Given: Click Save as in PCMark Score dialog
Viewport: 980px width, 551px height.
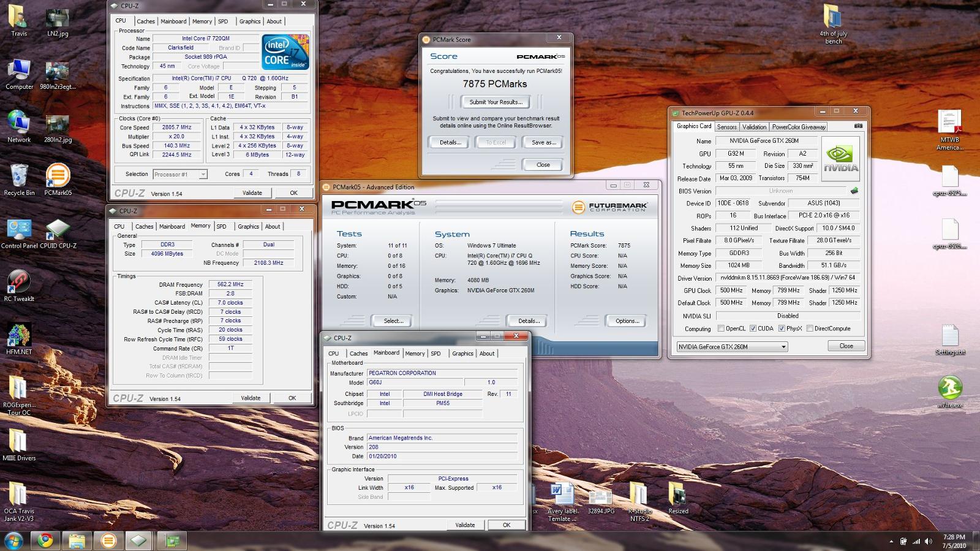Looking at the screenshot, I should tap(543, 142).
